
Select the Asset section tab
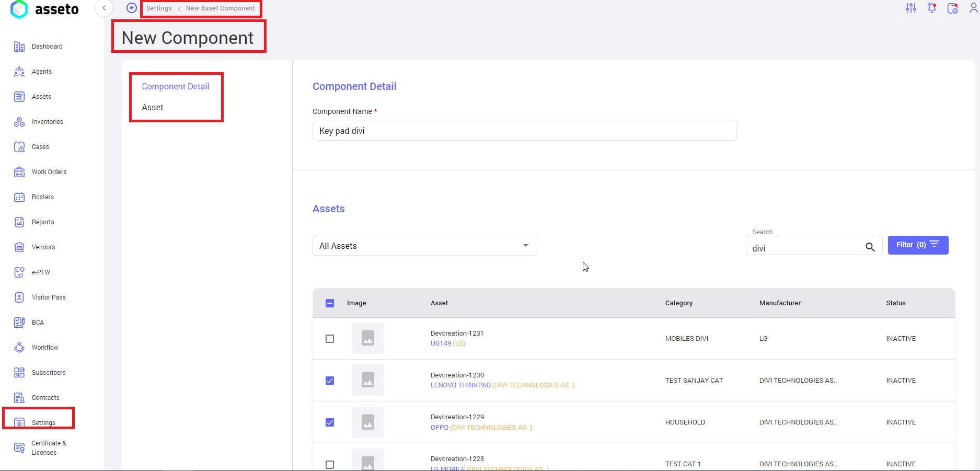coord(153,107)
